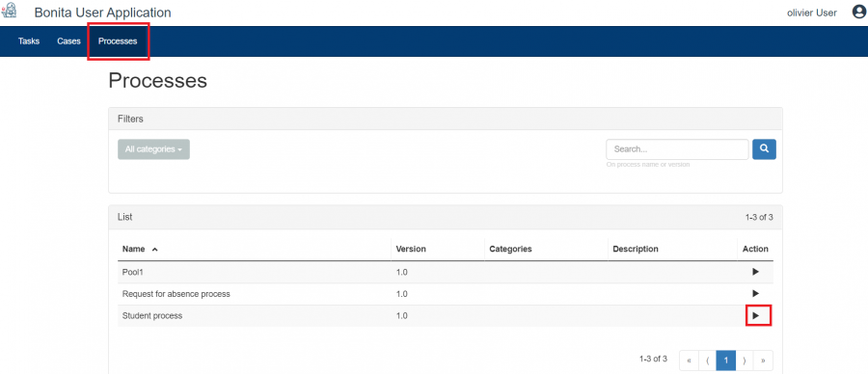
Task: Start the Request for absence process
Action: 755,293
